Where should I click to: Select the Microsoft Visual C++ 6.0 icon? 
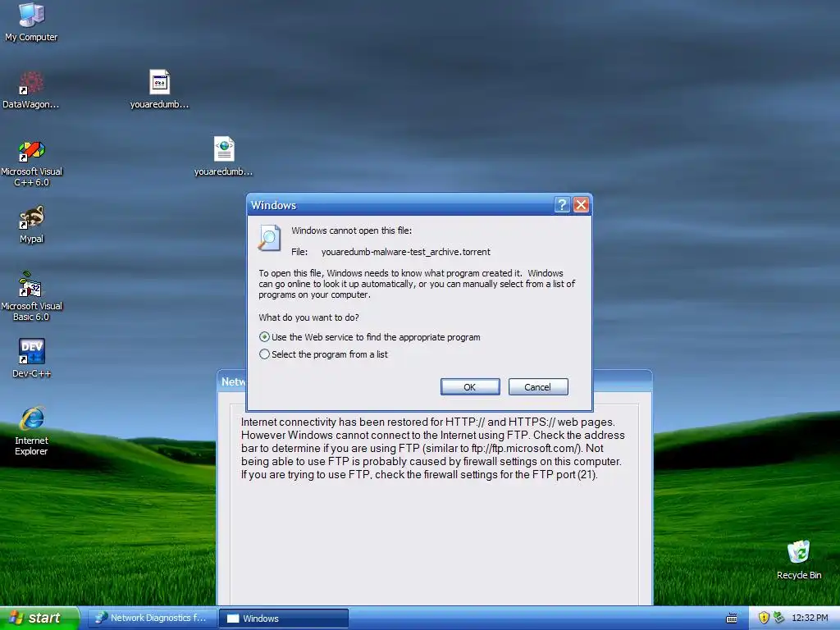[31, 163]
